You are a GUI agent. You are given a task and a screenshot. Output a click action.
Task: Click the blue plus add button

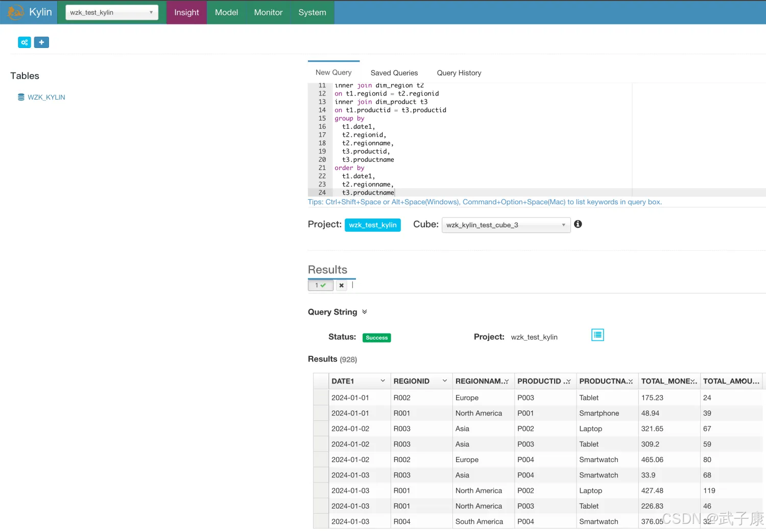[41, 42]
